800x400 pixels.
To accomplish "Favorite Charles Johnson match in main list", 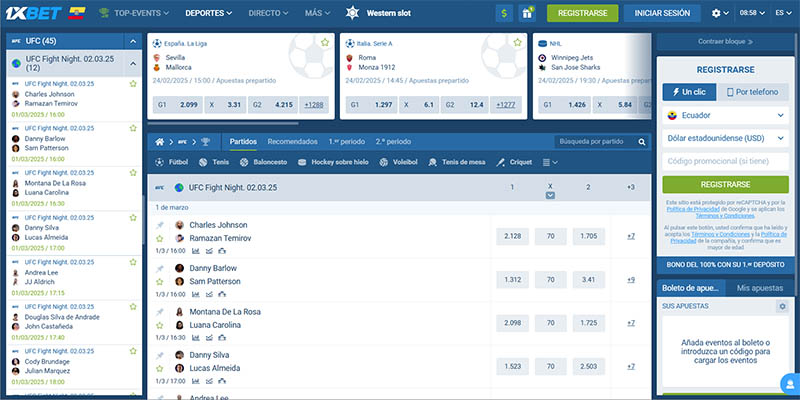I will coord(160,238).
